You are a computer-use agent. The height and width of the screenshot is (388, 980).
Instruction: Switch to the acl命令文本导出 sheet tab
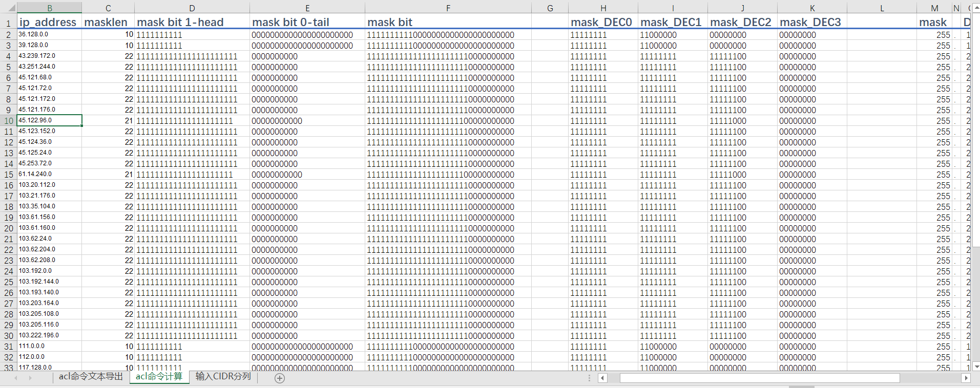[x=91, y=377]
